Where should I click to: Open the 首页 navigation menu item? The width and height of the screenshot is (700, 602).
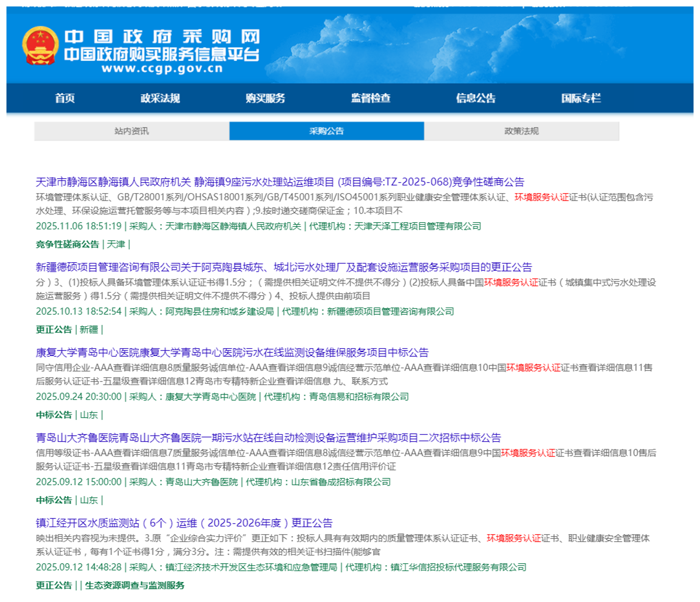65,98
